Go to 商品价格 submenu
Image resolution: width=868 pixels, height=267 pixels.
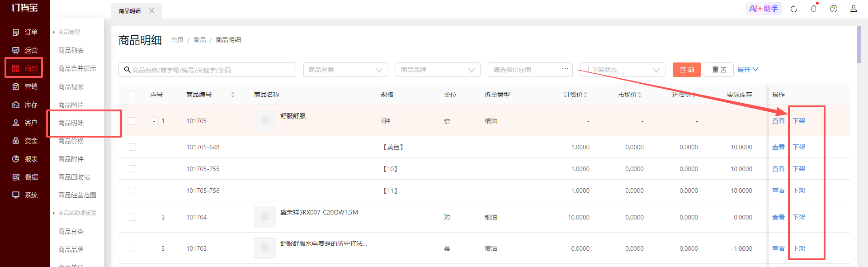(x=71, y=141)
